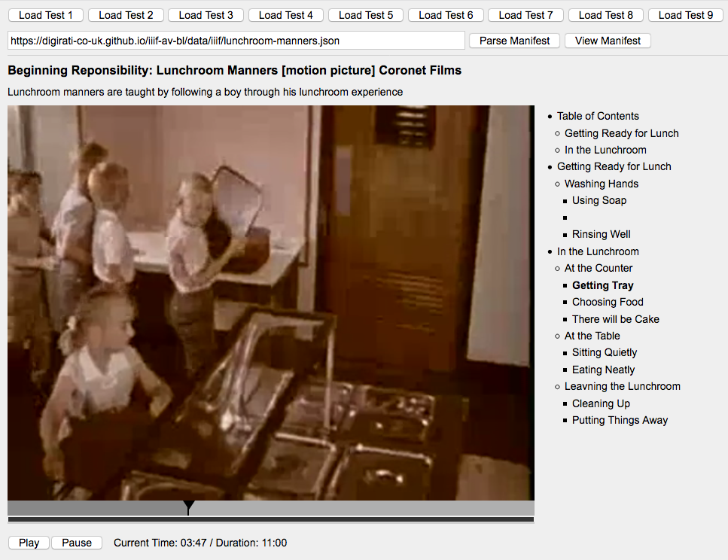
Task: Jump to 'Washing Hands' section
Action: (x=602, y=184)
